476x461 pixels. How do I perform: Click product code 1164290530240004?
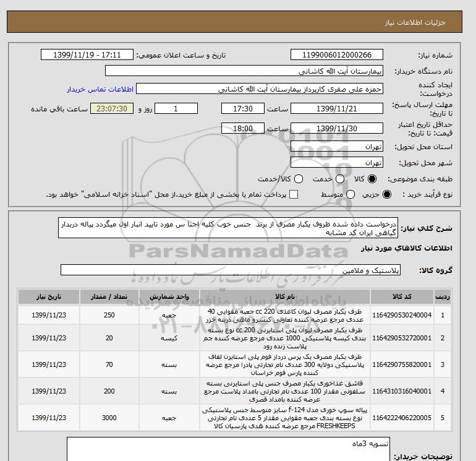click(402, 315)
